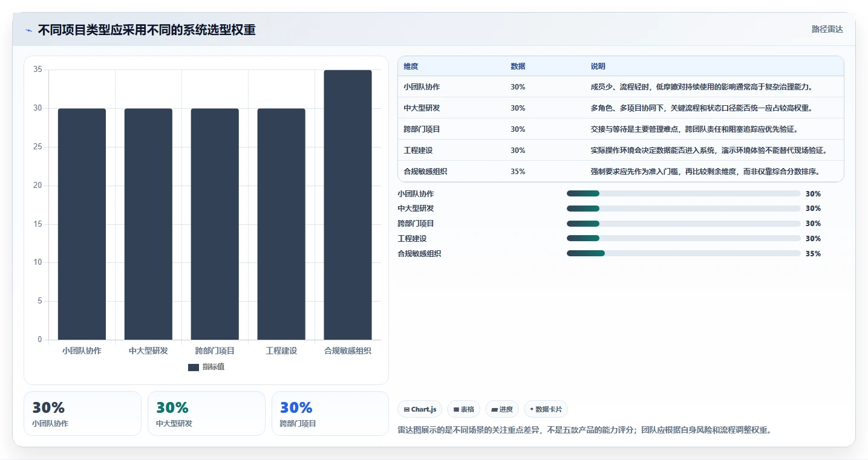Viewport: 868px width, 460px height.
Task: Click description starting 成员少、流程轻时
Action: pos(702,87)
